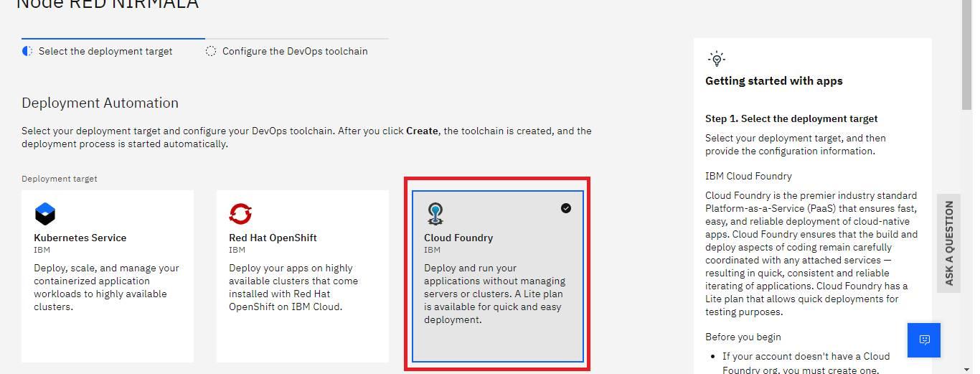980x374 pixels.
Task: Click the Red Hat OpenShift red icon
Action: click(240, 213)
